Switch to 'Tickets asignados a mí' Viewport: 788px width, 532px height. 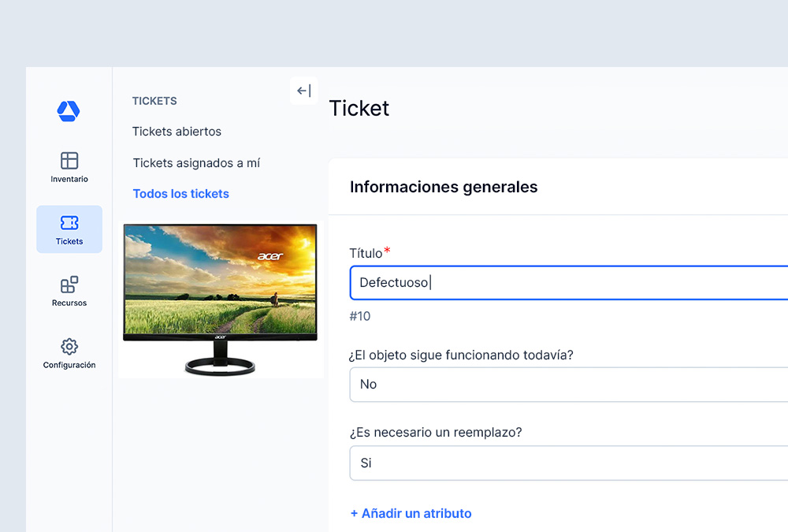195,162
